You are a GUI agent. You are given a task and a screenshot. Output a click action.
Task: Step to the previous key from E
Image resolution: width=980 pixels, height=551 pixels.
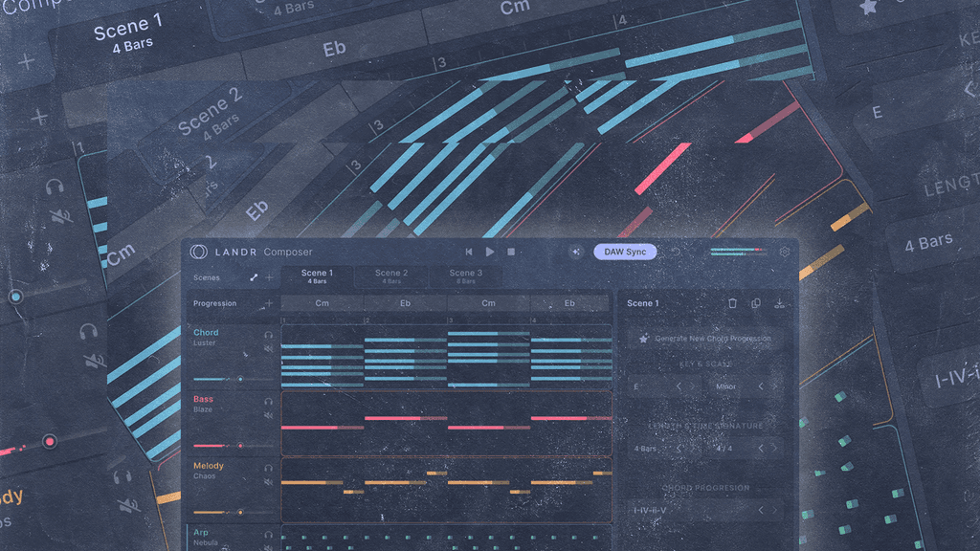point(679,386)
